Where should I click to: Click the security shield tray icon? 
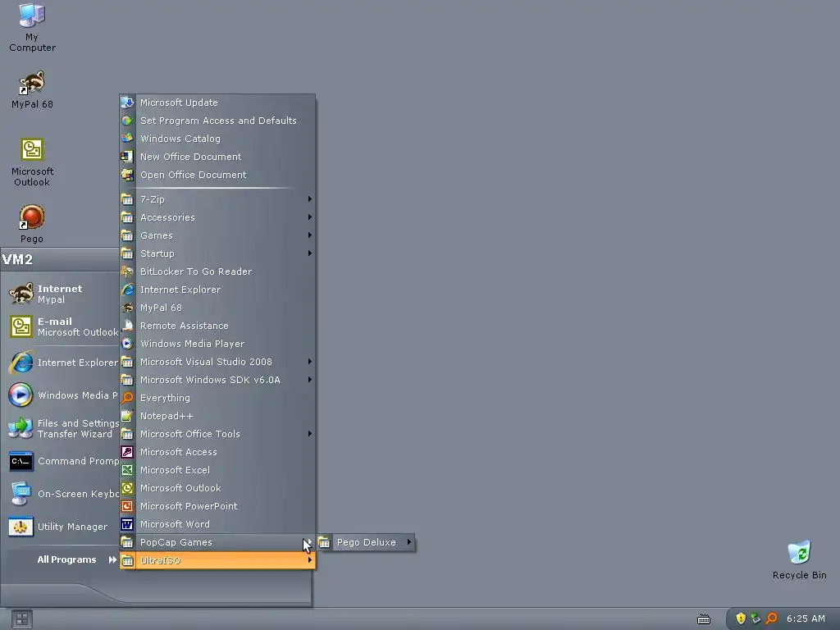pos(741,619)
